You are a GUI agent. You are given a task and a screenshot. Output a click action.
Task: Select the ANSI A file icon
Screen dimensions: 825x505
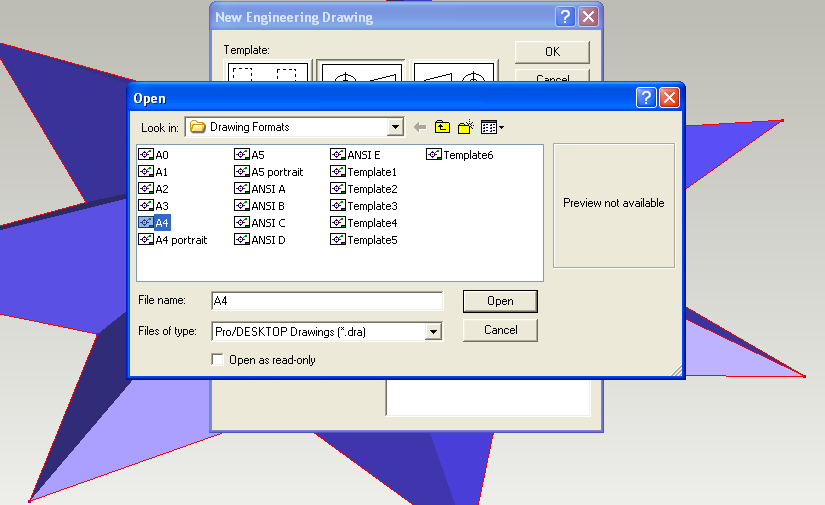coord(242,188)
